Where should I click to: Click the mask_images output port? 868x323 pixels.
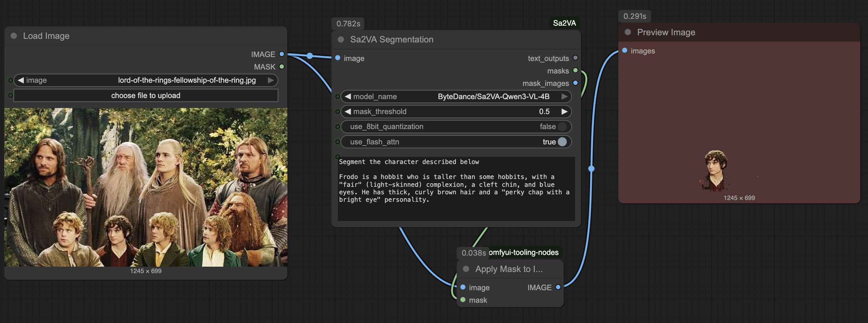575,83
